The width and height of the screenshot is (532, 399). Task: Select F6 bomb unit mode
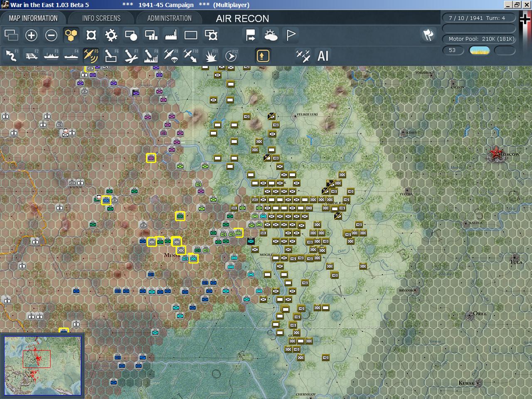pos(111,56)
